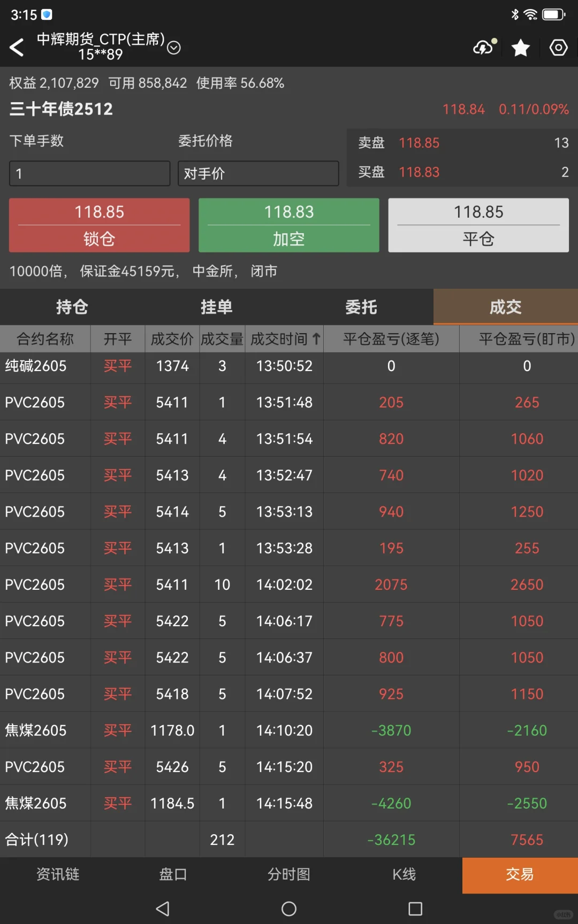
Task: Select the 成交 tab
Action: [x=506, y=307]
